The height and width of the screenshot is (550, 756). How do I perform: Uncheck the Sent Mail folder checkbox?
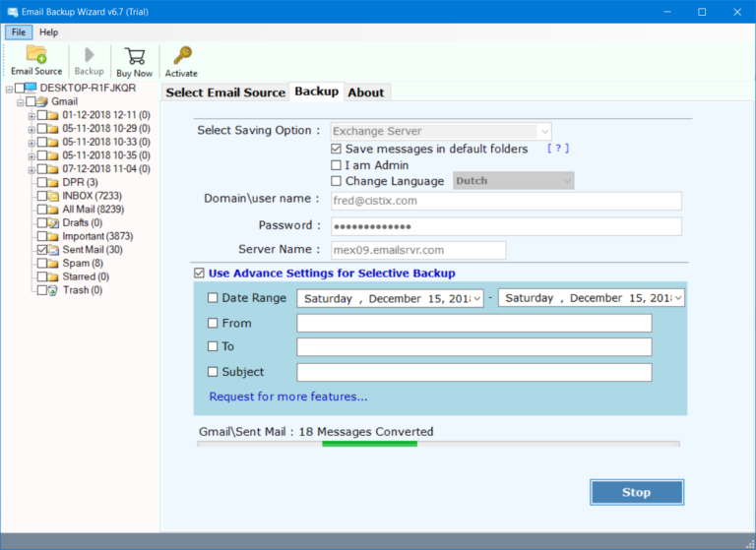tap(41, 250)
